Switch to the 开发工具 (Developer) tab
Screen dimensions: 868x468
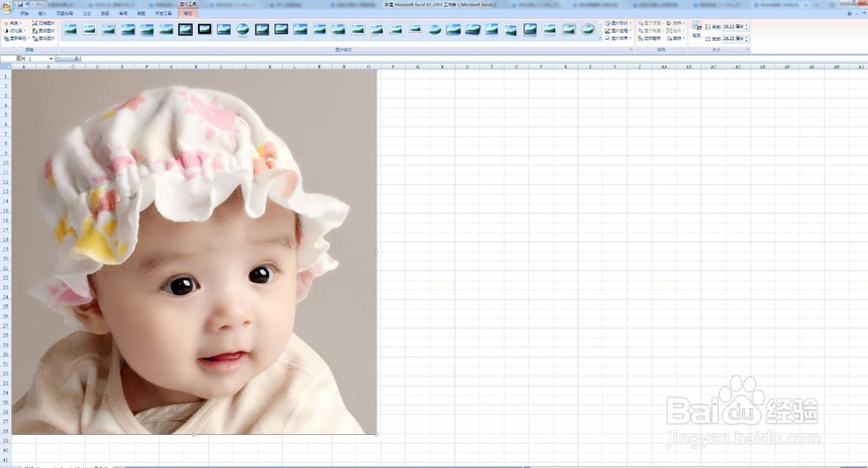163,13
